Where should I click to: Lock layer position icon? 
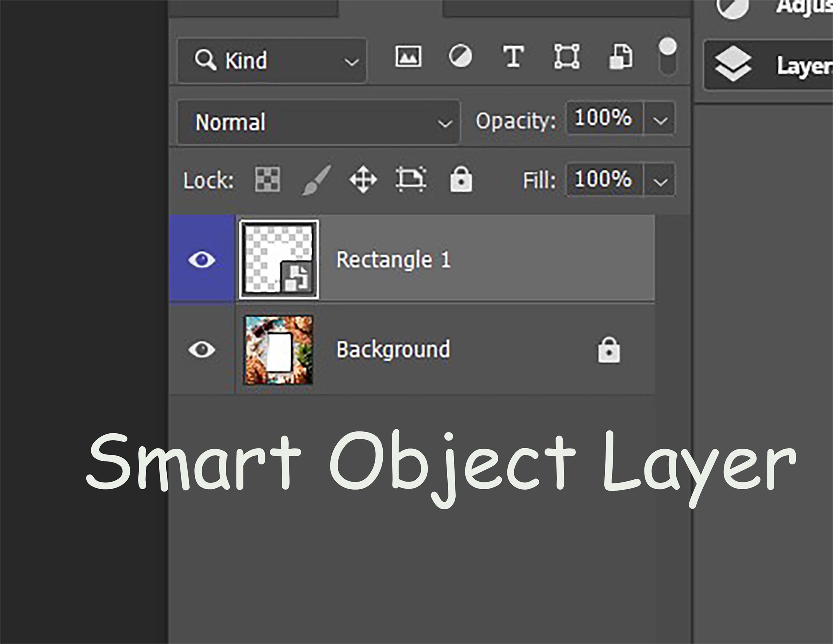(x=363, y=179)
